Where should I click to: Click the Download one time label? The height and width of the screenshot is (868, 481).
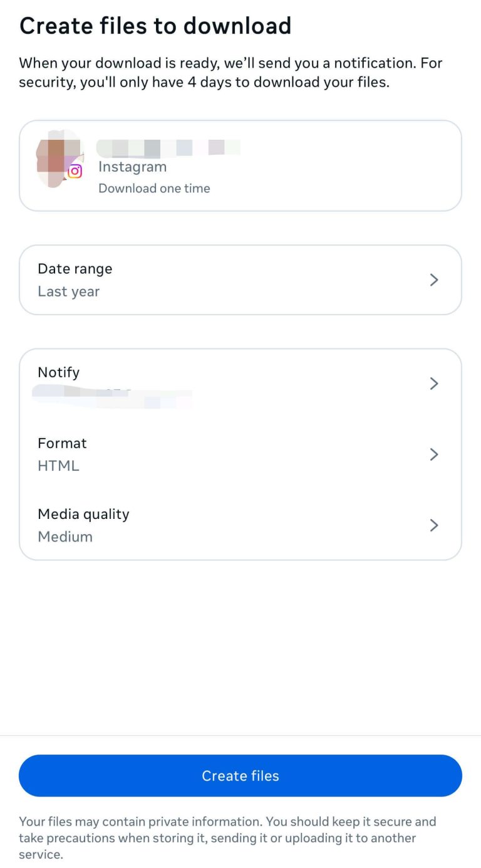point(154,188)
